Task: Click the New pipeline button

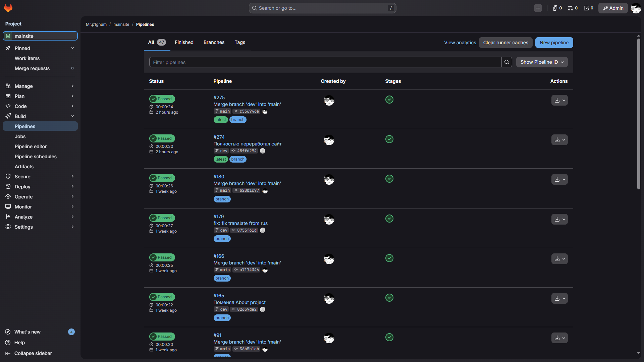Action: click(554, 43)
